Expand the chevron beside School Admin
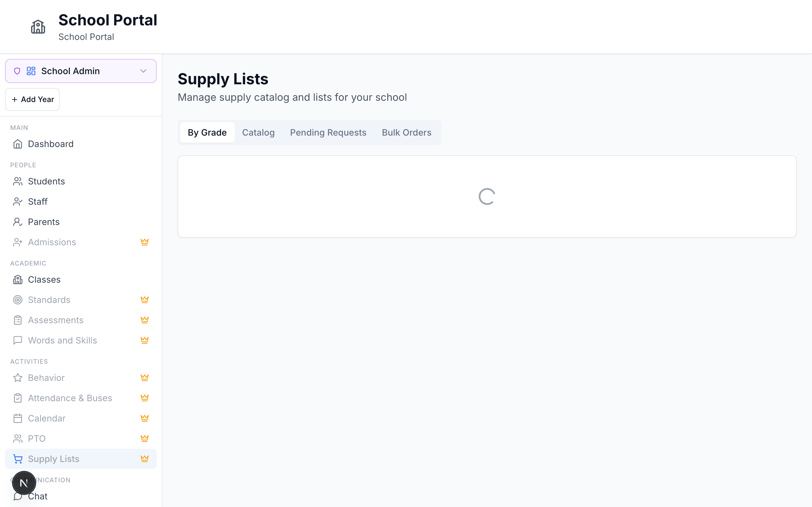The height and width of the screenshot is (507, 812). click(143, 71)
